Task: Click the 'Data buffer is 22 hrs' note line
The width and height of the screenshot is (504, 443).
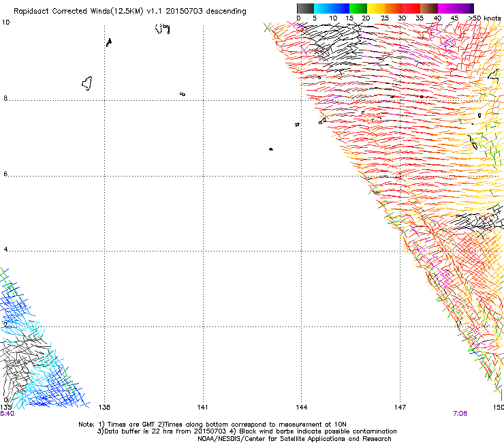Action: click(x=247, y=431)
